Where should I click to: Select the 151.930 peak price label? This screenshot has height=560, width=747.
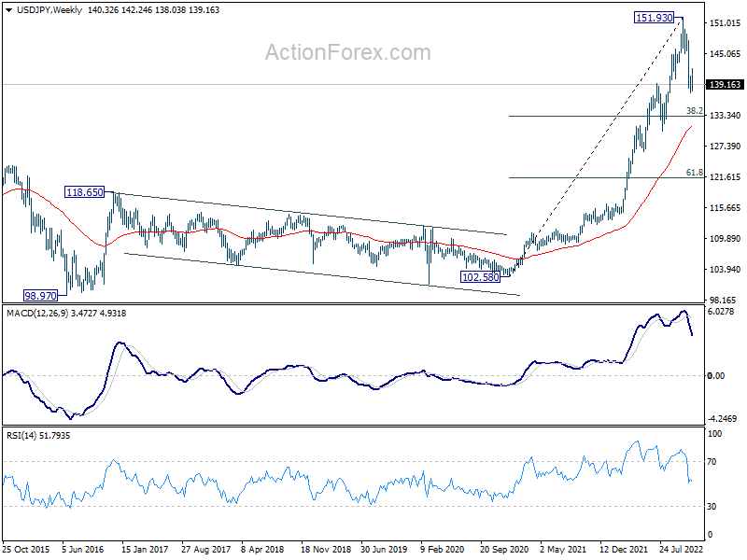[655, 18]
